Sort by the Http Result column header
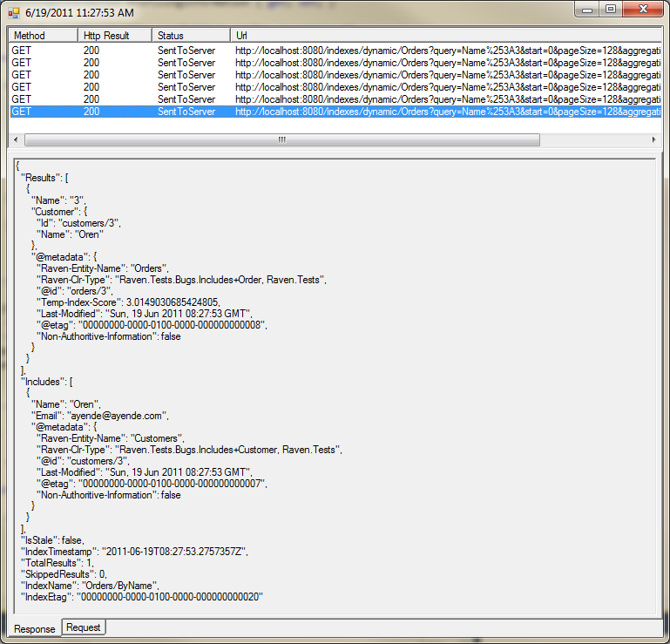 [x=114, y=36]
